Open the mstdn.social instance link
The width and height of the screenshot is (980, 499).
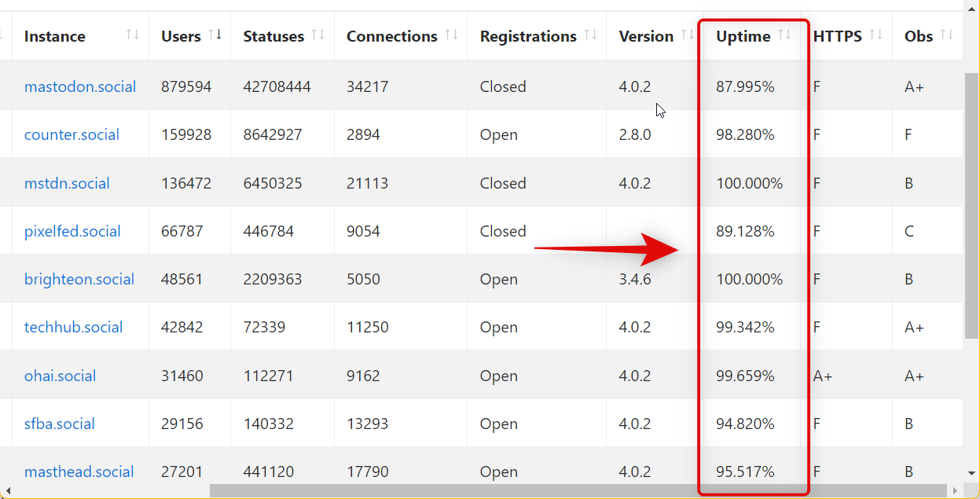pos(67,183)
